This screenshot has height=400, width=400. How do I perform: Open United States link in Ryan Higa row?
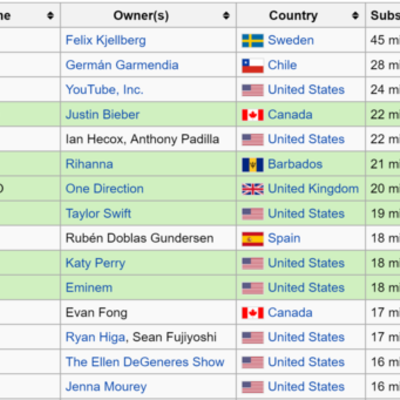(306, 337)
